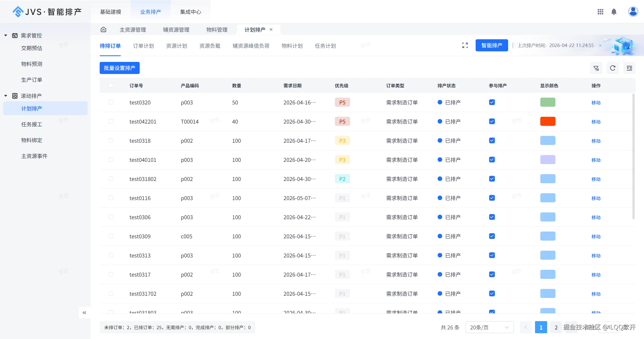Image resolution: width=644 pixels, height=339 pixels.
Task: Open the 20条/页 page size dropdown
Action: [489, 327]
